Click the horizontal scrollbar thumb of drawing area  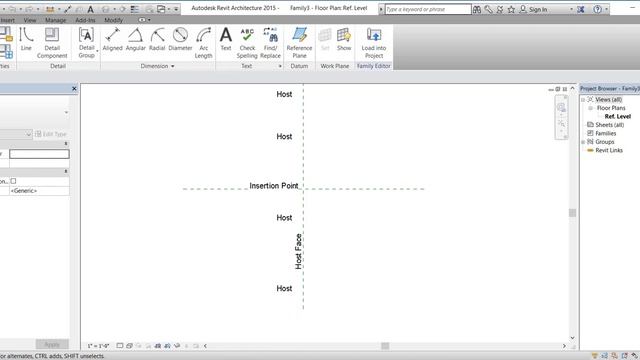pyautogui.click(x=385, y=346)
